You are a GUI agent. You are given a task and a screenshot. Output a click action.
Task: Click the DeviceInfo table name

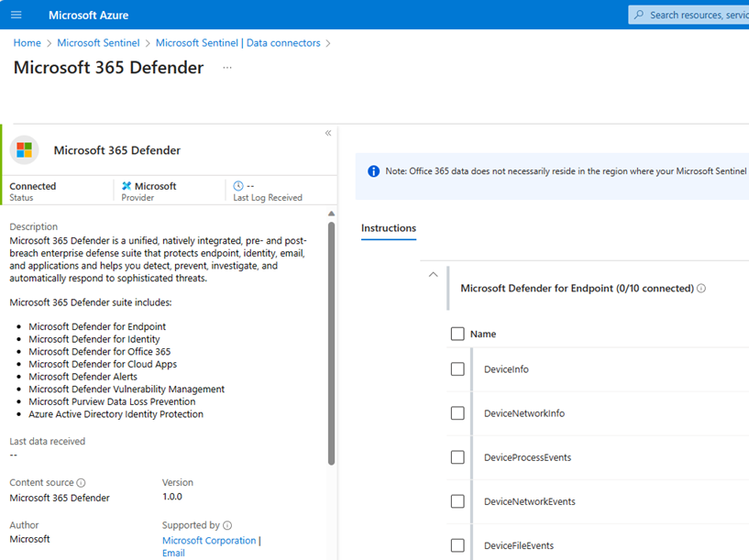click(x=506, y=369)
